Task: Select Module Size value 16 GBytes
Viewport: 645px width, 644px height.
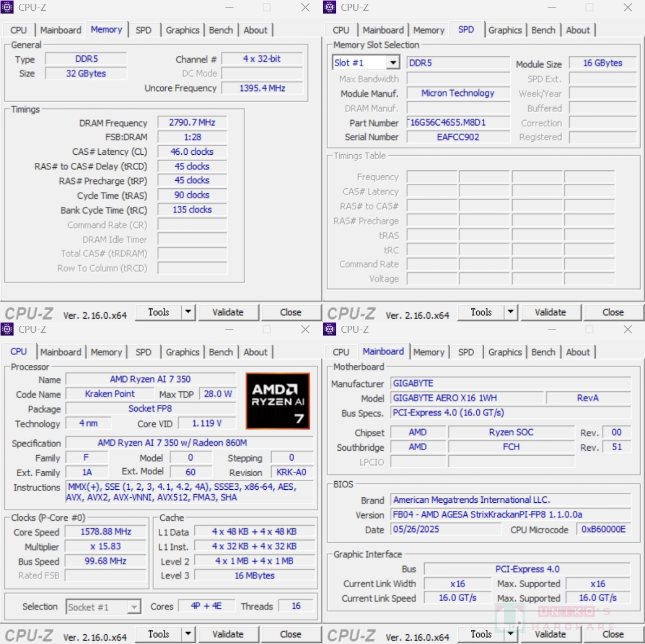Action: pyautogui.click(x=603, y=63)
